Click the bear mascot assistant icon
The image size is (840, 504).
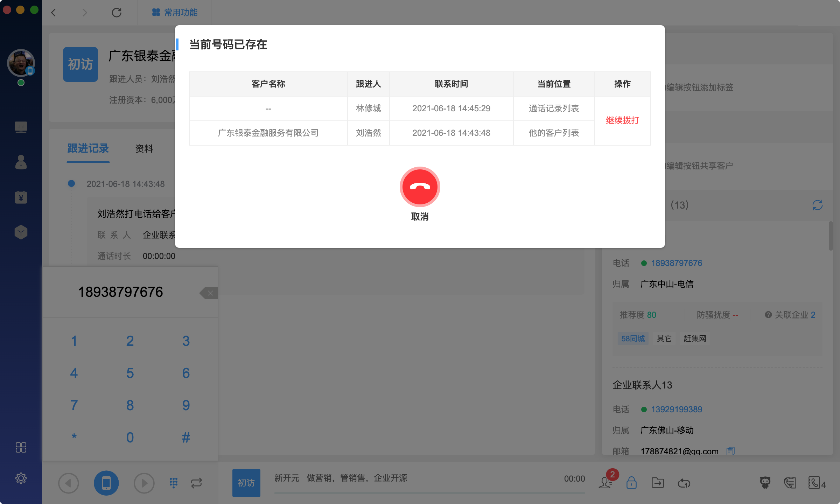[765, 483]
